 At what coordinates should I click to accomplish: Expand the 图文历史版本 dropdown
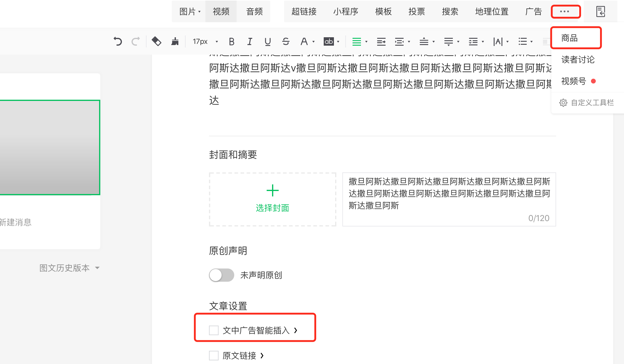pos(69,268)
